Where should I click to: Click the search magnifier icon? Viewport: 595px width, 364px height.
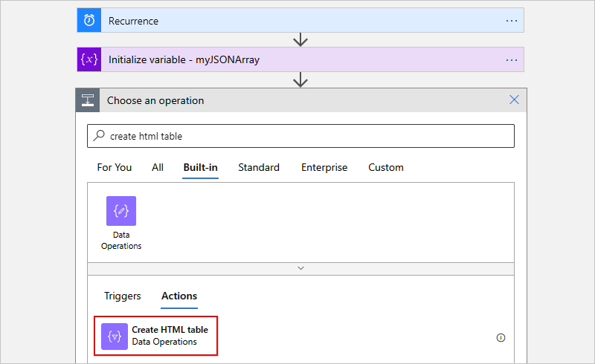[99, 136]
